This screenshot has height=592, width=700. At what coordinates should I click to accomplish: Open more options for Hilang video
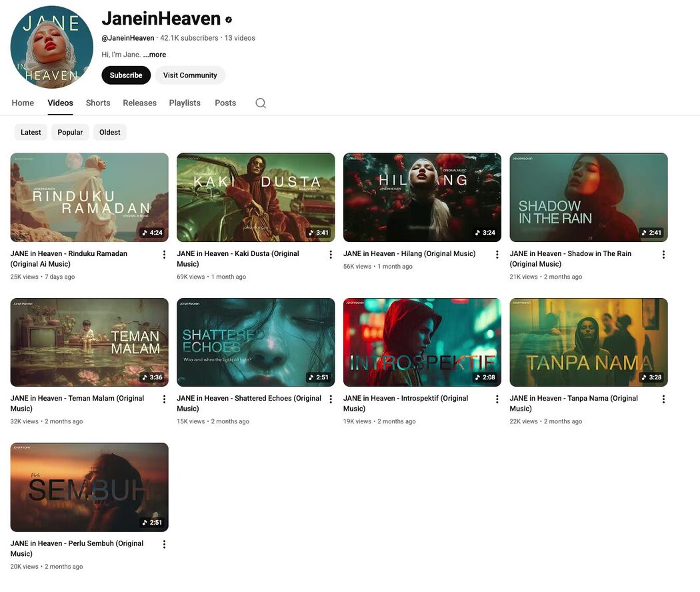[x=497, y=255]
